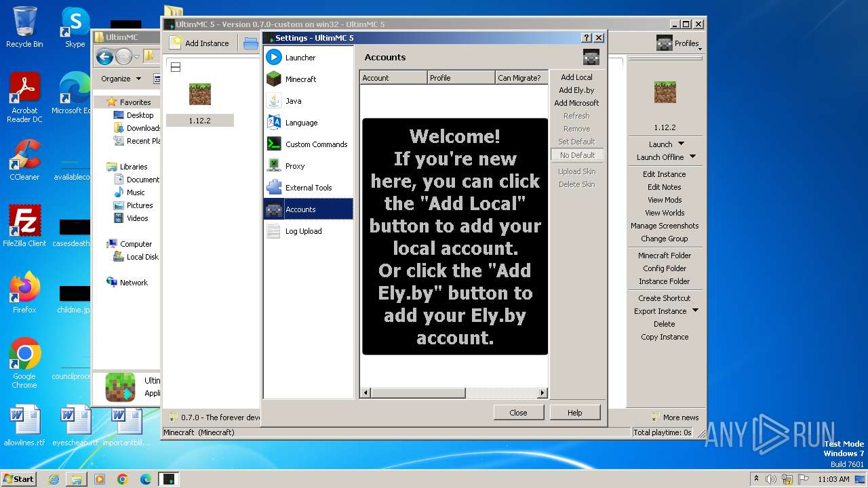This screenshot has height=488, width=868.
Task: Select the Java settings page
Action: [x=309, y=101]
